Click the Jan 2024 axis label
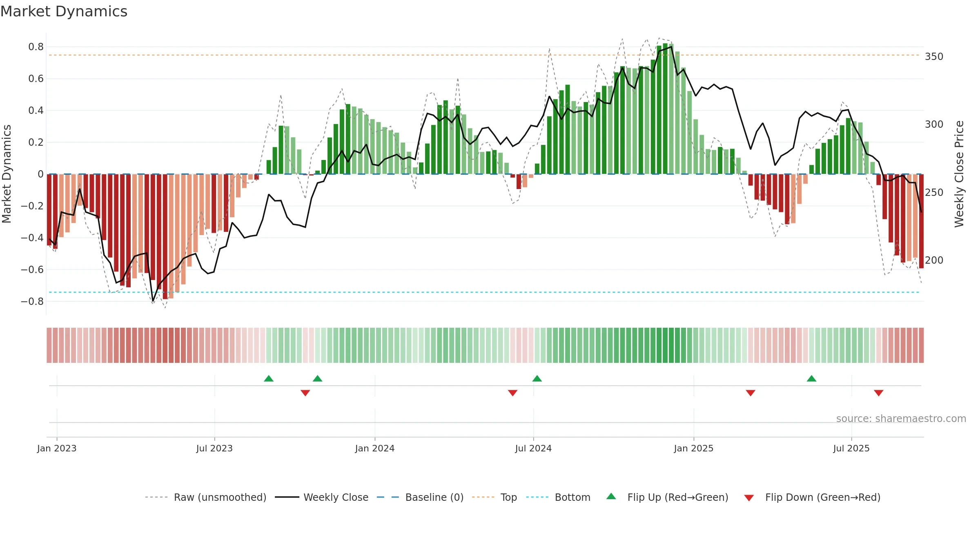Screen dimensions: 980x551 click(x=375, y=448)
